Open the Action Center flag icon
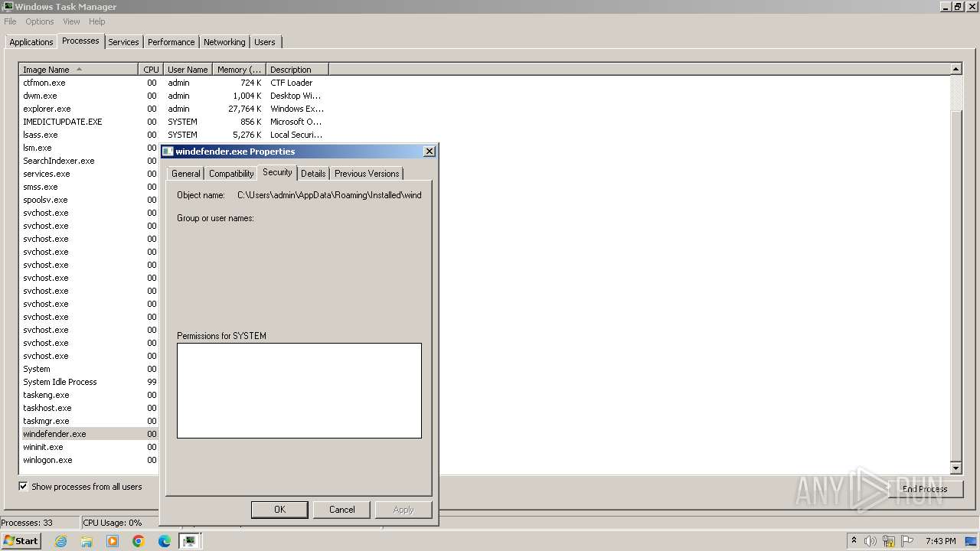 tap(907, 541)
